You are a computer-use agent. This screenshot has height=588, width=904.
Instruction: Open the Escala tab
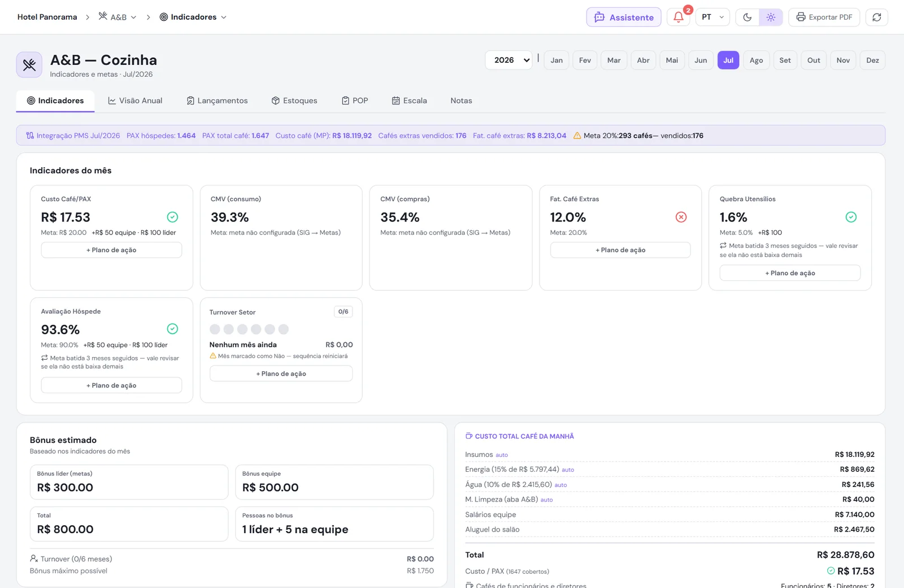point(410,101)
